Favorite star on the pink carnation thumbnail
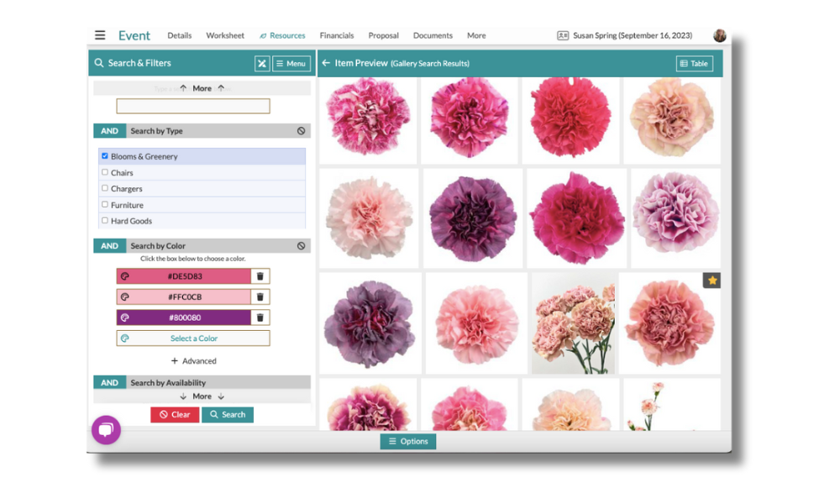Image resolution: width=840 pixels, height=504 pixels. 711,280
